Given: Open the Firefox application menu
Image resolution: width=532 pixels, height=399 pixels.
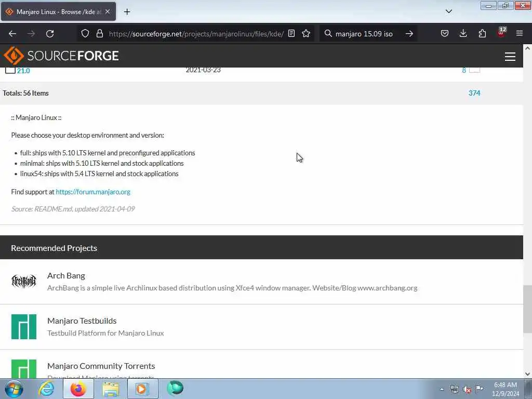Looking at the screenshot, I should point(520,34).
